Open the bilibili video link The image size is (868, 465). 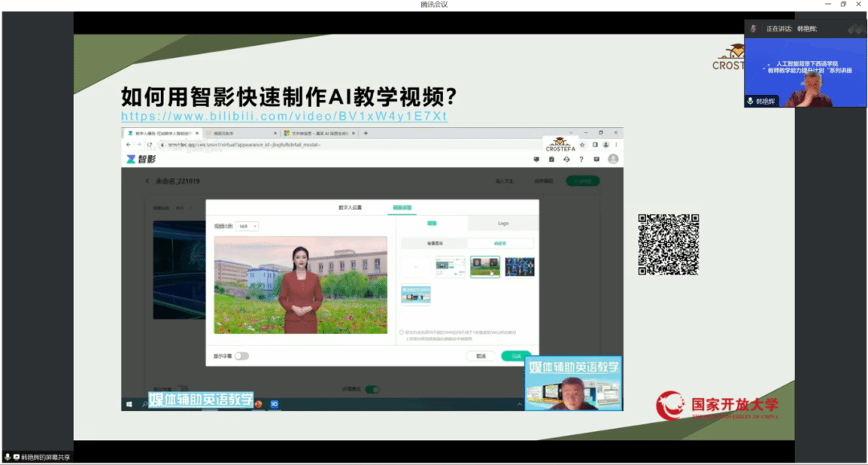tap(284, 116)
